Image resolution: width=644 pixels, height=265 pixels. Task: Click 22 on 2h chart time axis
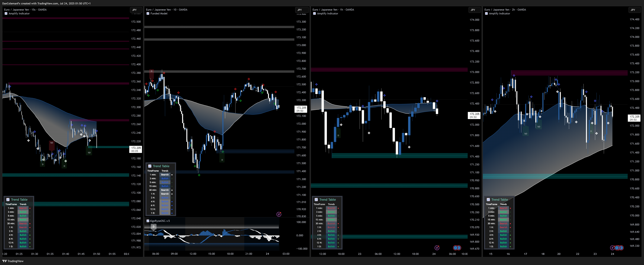(577, 254)
